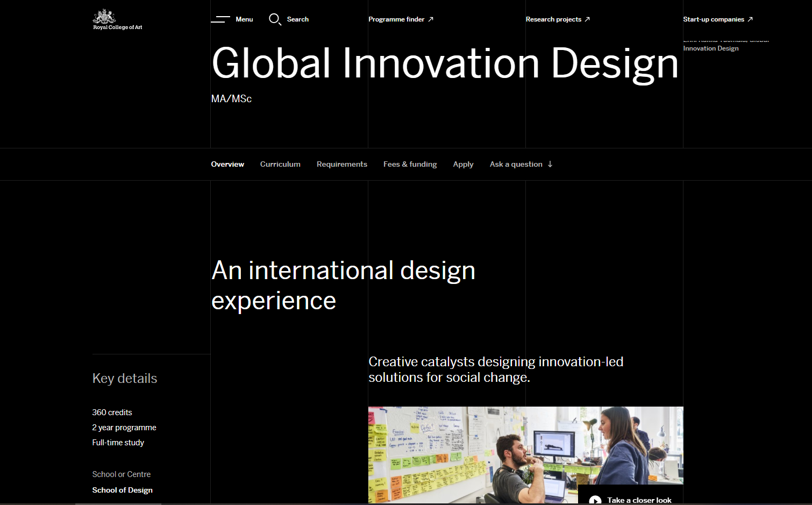Click the 2 year programme text

pyautogui.click(x=124, y=428)
